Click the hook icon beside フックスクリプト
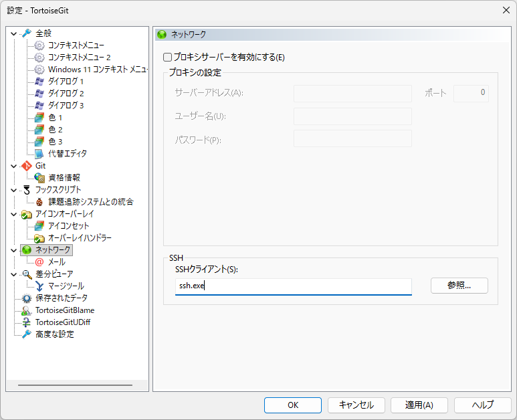Image resolution: width=517 pixels, height=420 pixels. [27, 190]
